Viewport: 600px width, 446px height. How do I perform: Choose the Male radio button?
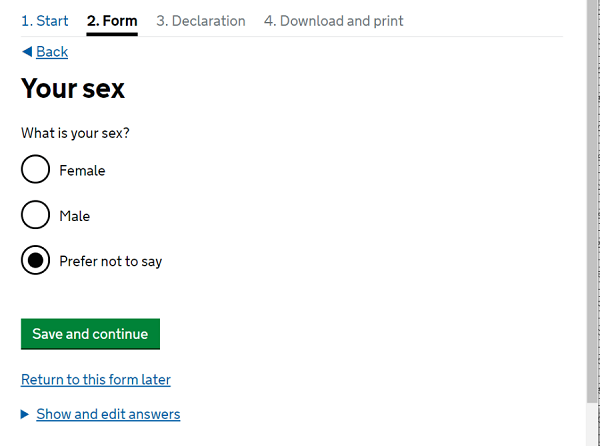click(x=35, y=215)
